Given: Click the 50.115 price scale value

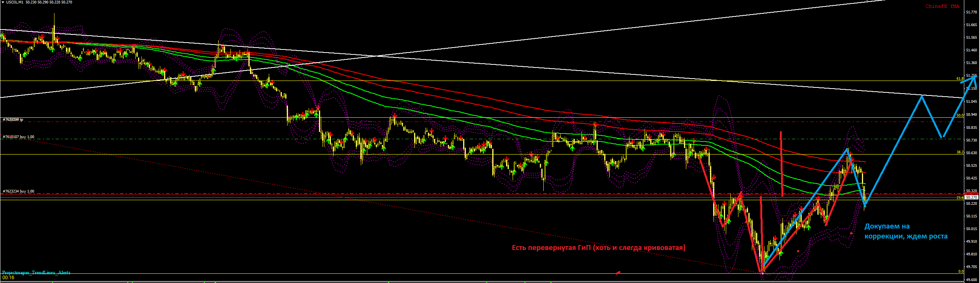Looking at the screenshot, I should pyautogui.click(x=972, y=216).
